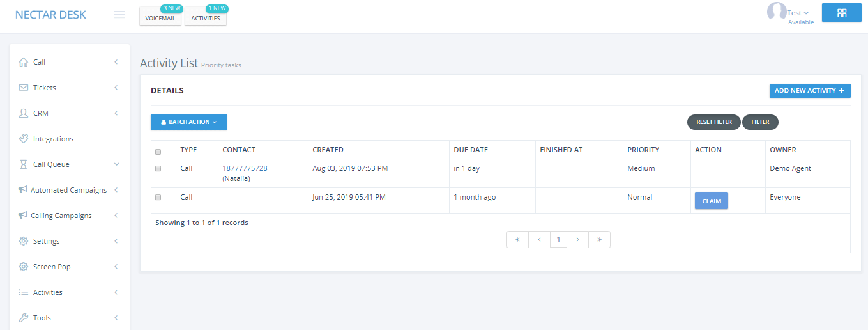Click the hourglass icon next to Call Queue
Screen dimensions: 868x330
24,164
